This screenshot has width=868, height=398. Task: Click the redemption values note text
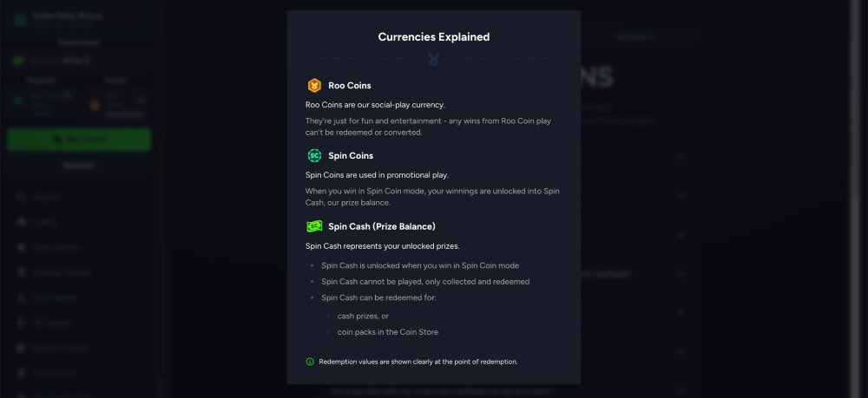coord(418,362)
